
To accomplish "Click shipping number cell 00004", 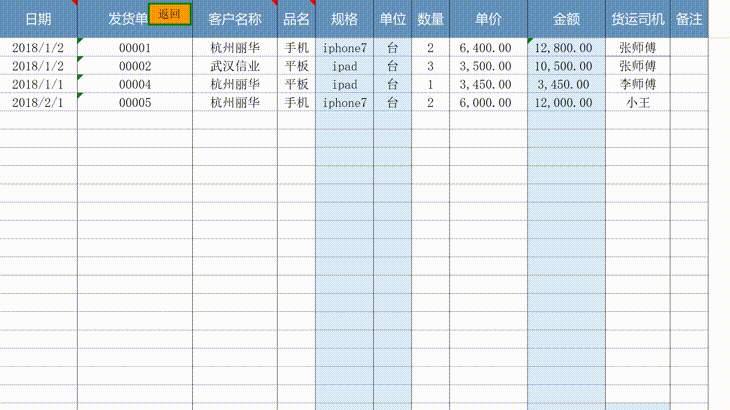I will (x=135, y=85).
